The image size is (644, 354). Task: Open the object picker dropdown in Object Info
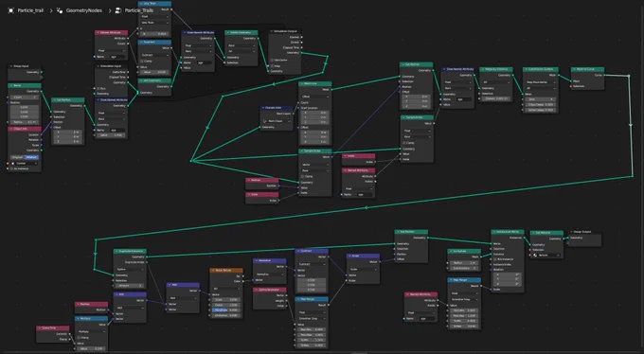(25, 163)
